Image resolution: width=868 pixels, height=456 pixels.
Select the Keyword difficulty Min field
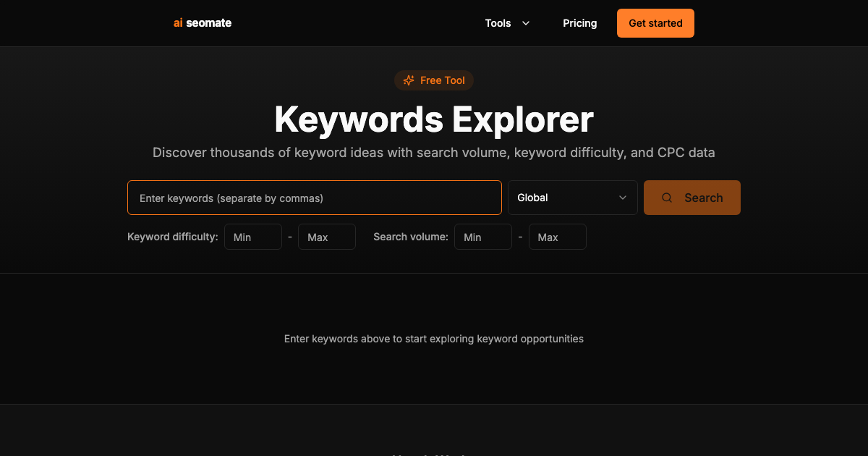tap(252, 237)
